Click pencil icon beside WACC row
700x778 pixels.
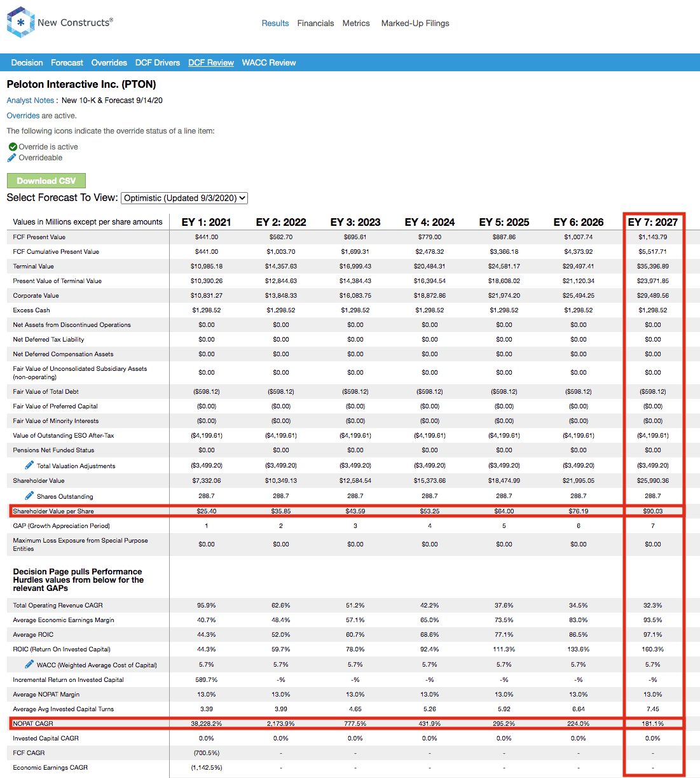29,664
